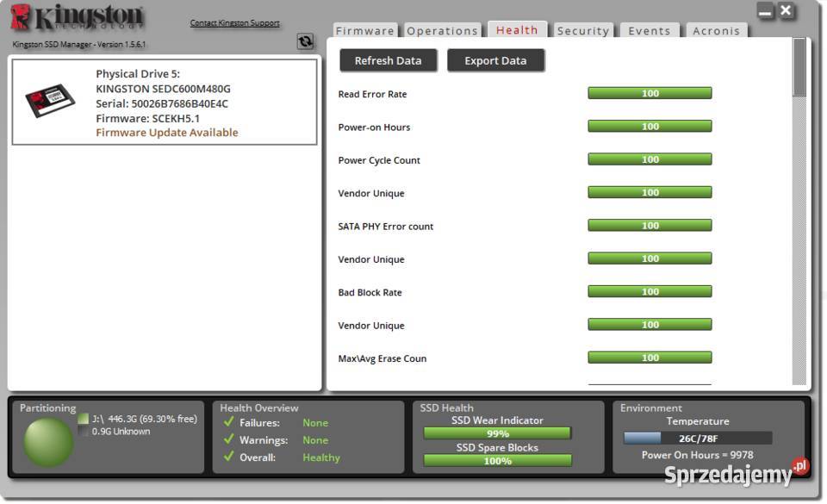Click the Overall health checkmark icon
Image resolution: width=827 pixels, height=504 pixels.
228,457
